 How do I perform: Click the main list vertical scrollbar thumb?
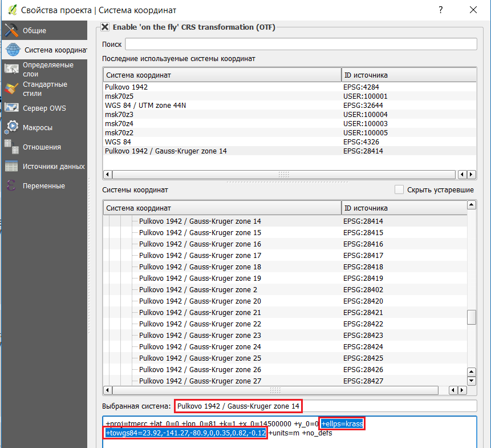point(472,317)
